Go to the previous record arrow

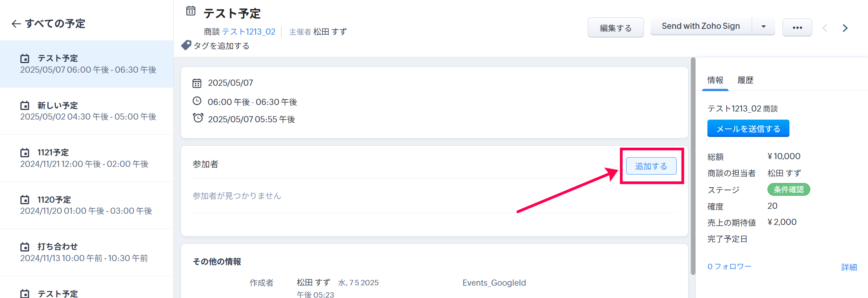824,28
